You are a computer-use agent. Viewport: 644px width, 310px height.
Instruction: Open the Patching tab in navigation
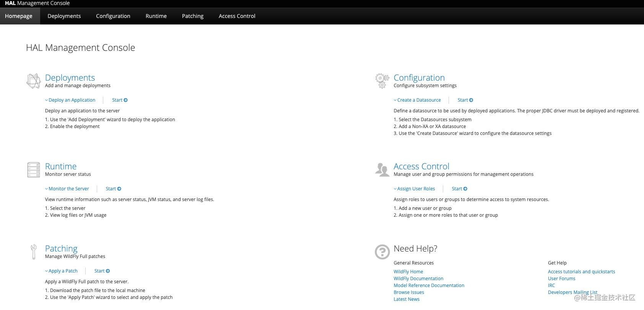pyautogui.click(x=193, y=16)
